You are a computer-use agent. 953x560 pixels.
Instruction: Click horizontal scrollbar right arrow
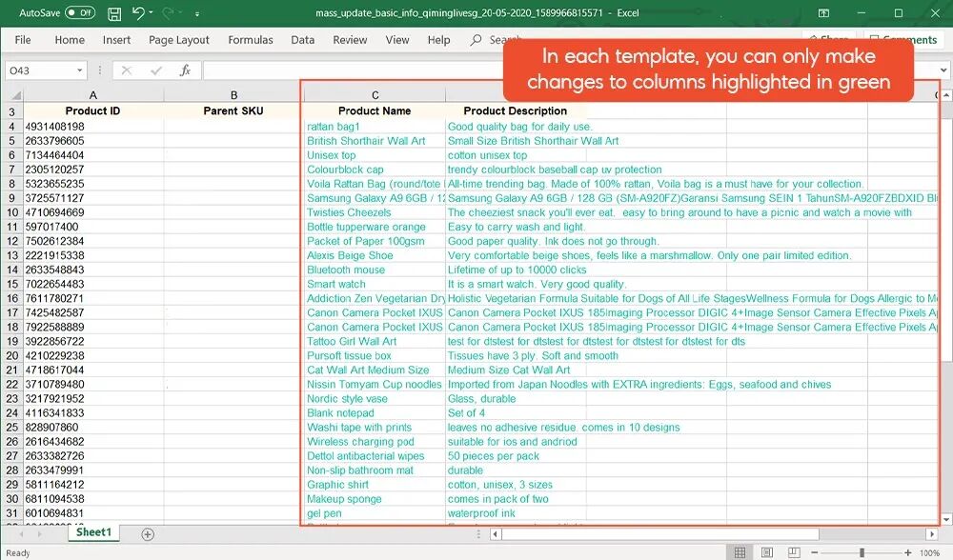pyautogui.click(x=932, y=534)
